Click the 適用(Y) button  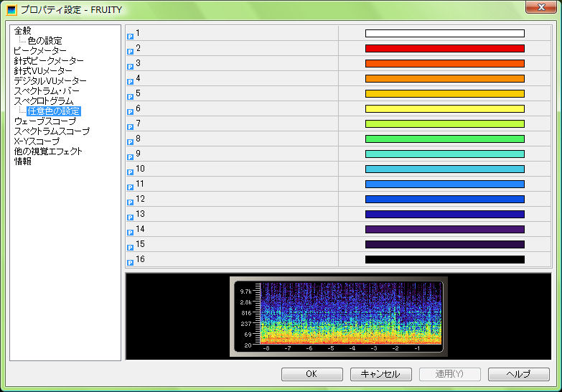click(x=449, y=374)
